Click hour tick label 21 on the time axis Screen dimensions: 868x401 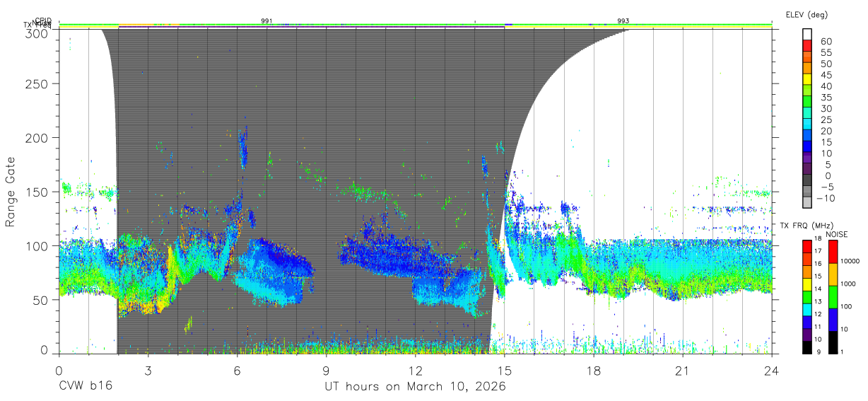point(683,370)
